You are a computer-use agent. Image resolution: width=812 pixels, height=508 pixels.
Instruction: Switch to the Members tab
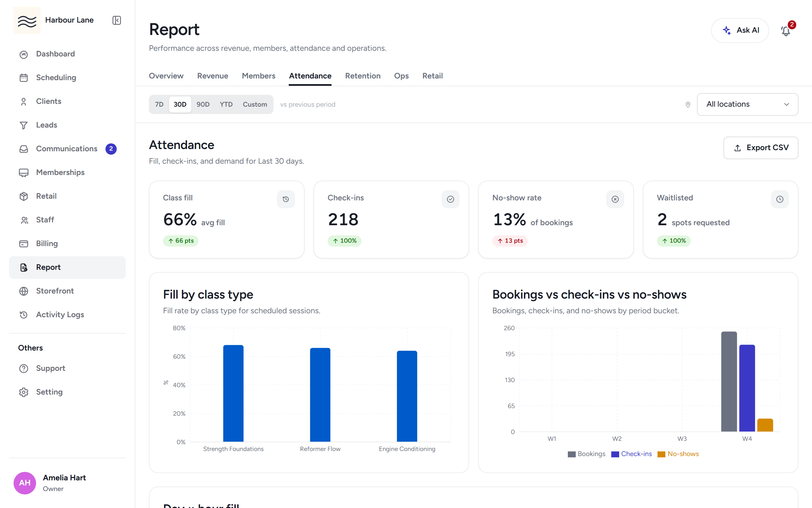pos(259,76)
